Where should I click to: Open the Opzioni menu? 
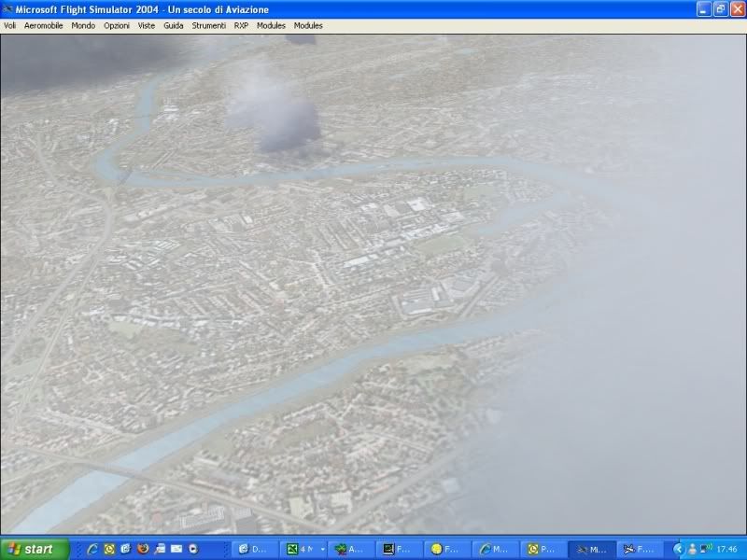[x=117, y=26]
